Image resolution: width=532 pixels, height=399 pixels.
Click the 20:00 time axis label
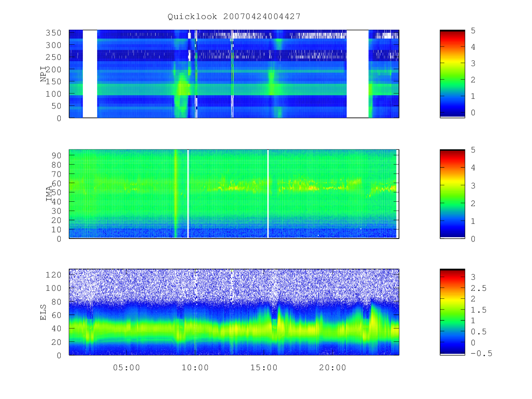tap(332, 368)
